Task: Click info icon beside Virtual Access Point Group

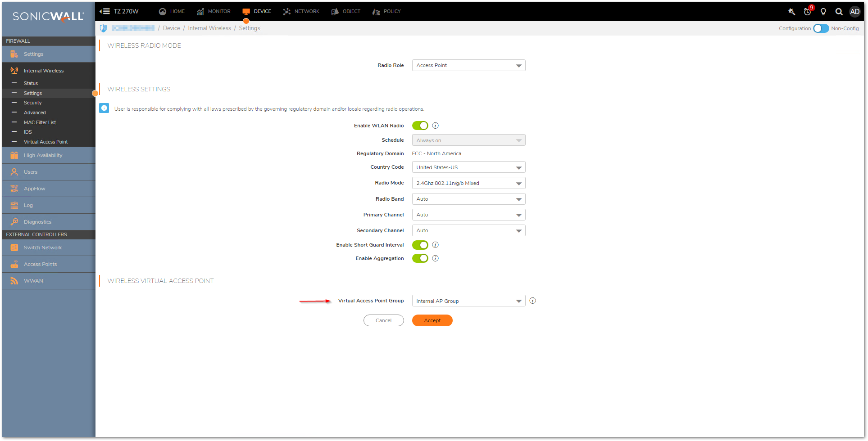Action: pos(532,301)
